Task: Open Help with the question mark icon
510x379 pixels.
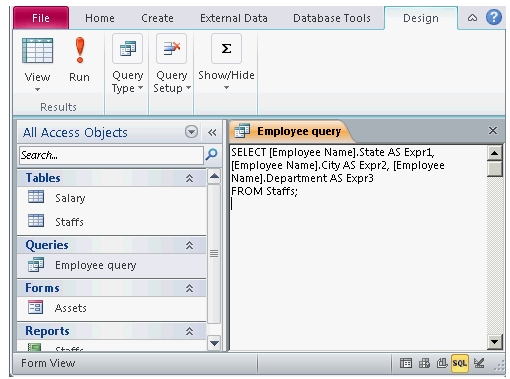Action: click(x=494, y=17)
